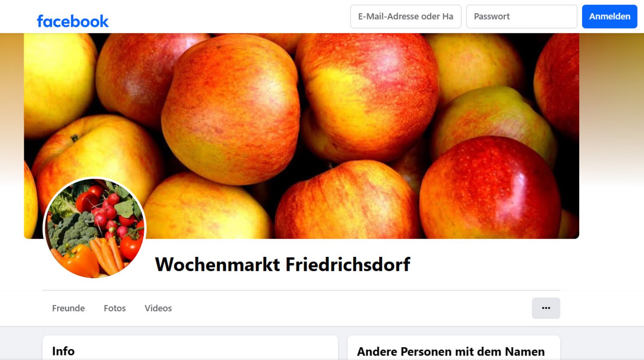Focus the E-Mail-Adresse input field
Screen dimensions: 644x360
(x=406, y=17)
